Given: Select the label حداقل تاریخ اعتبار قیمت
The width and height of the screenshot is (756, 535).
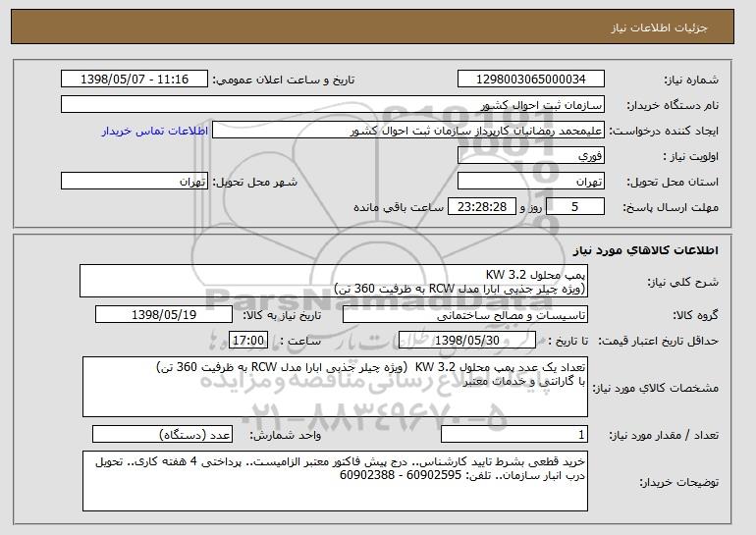Looking at the screenshot, I should pyautogui.click(x=658, y=341).
